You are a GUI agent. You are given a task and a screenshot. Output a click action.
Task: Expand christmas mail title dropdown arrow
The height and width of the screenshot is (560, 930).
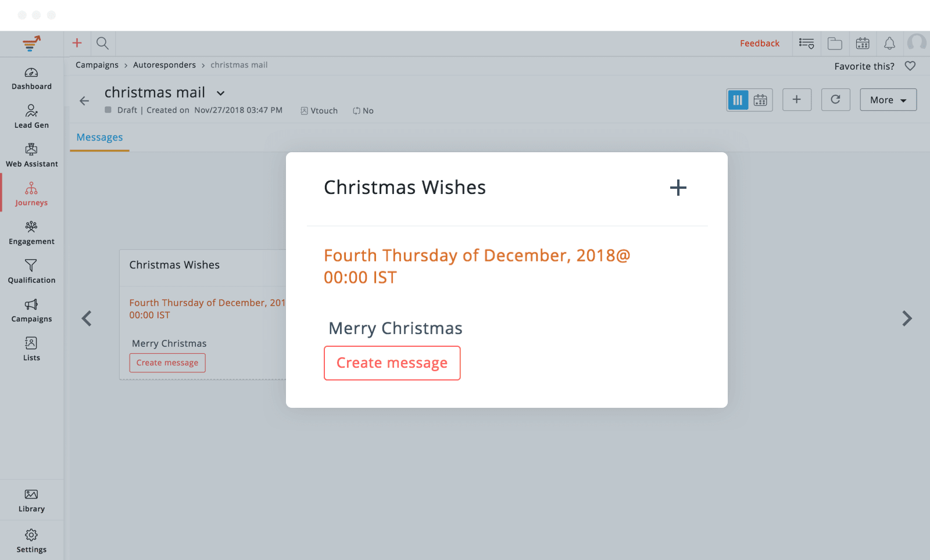221,93
